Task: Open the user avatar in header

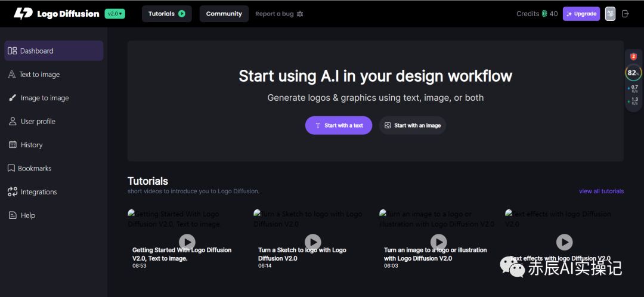Action: (x=611, y=14)
